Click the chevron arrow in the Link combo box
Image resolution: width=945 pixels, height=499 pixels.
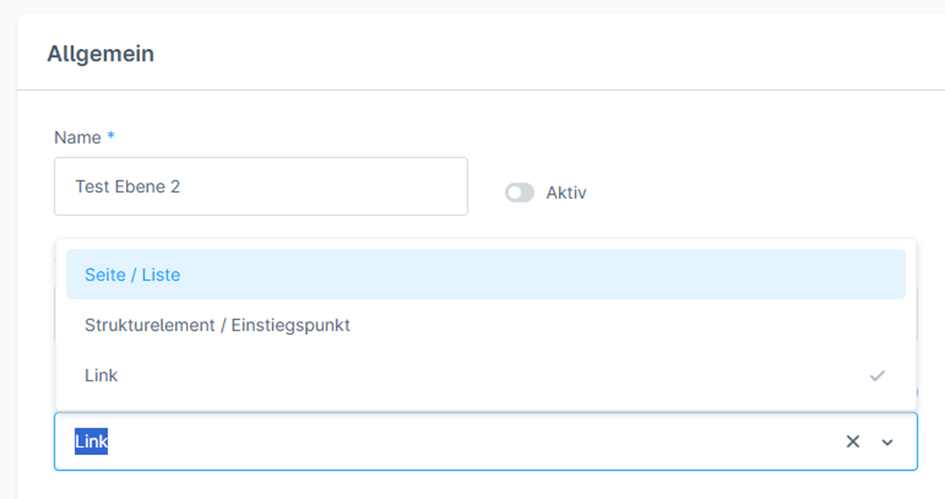(x=887, y=442)
